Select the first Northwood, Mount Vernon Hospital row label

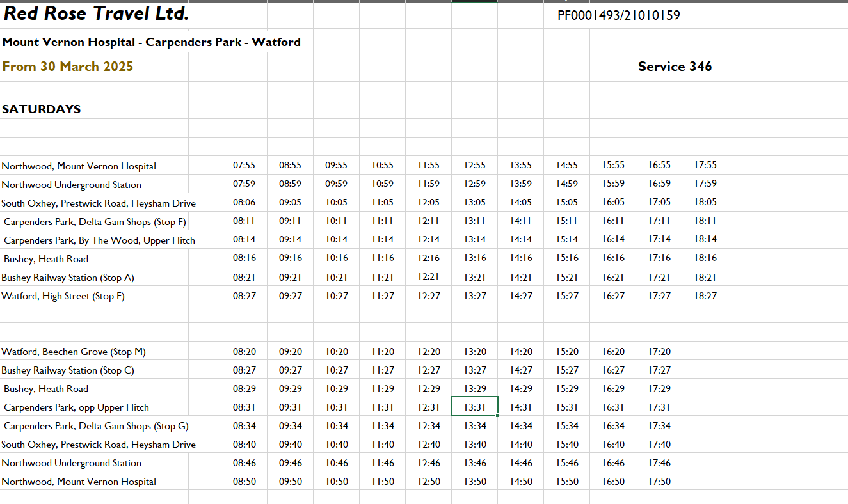(79, 166)
